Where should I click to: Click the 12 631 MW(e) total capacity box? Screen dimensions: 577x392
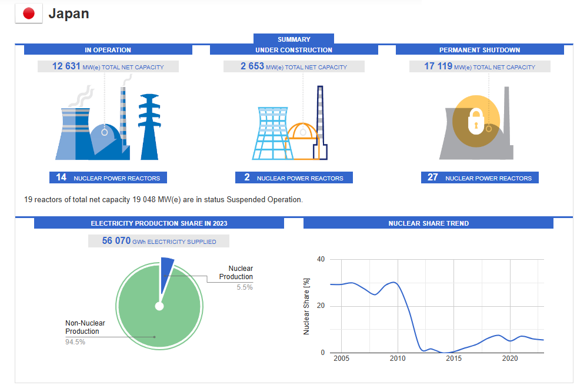click(108, 66)
